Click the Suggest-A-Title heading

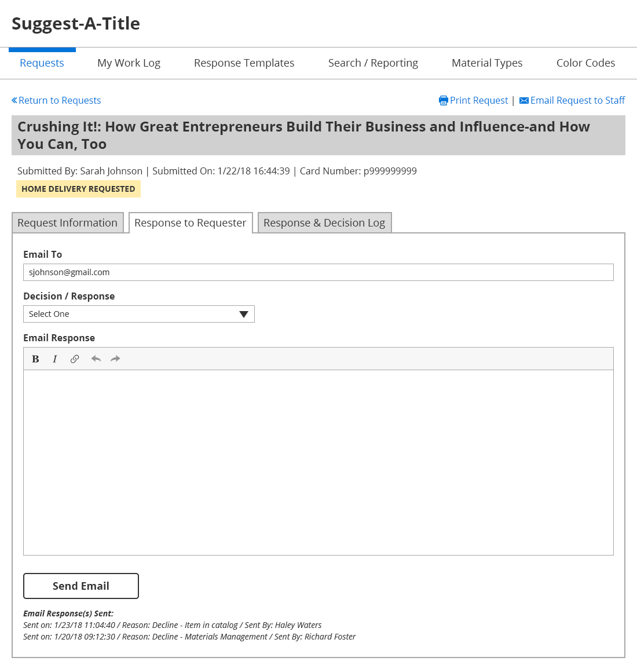point(76,24)
